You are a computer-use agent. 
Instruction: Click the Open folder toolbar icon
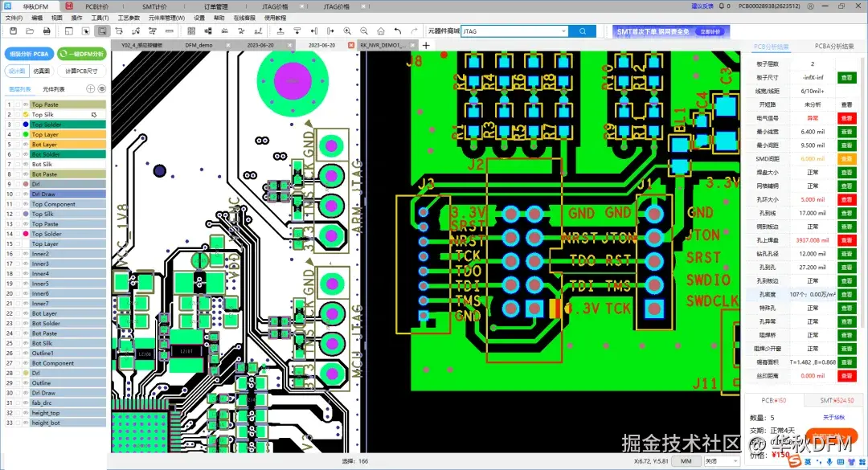pyautogui.click(x=30, y=31)
